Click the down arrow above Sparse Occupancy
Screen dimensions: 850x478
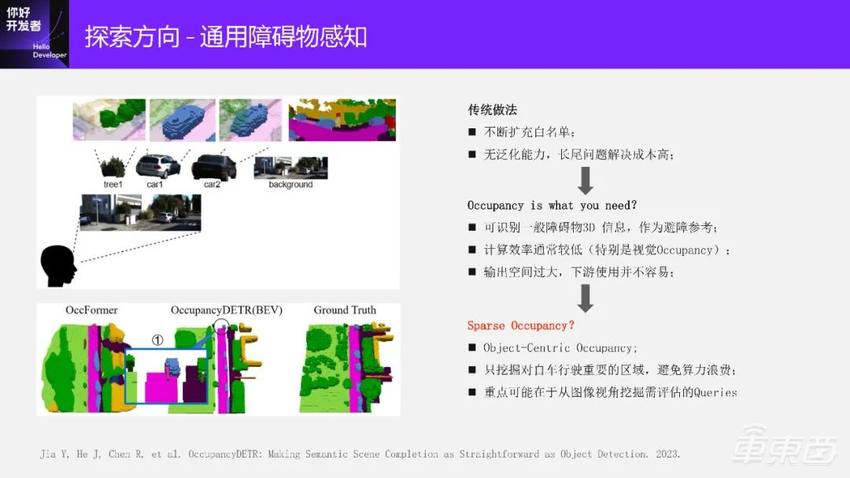[586, 298]
